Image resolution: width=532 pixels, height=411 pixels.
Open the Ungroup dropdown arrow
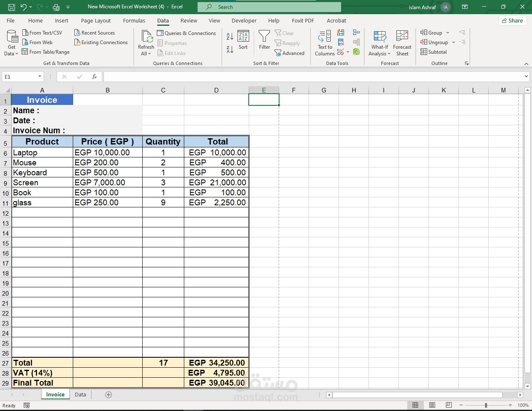pyautogui.click(x=453, y=42)
